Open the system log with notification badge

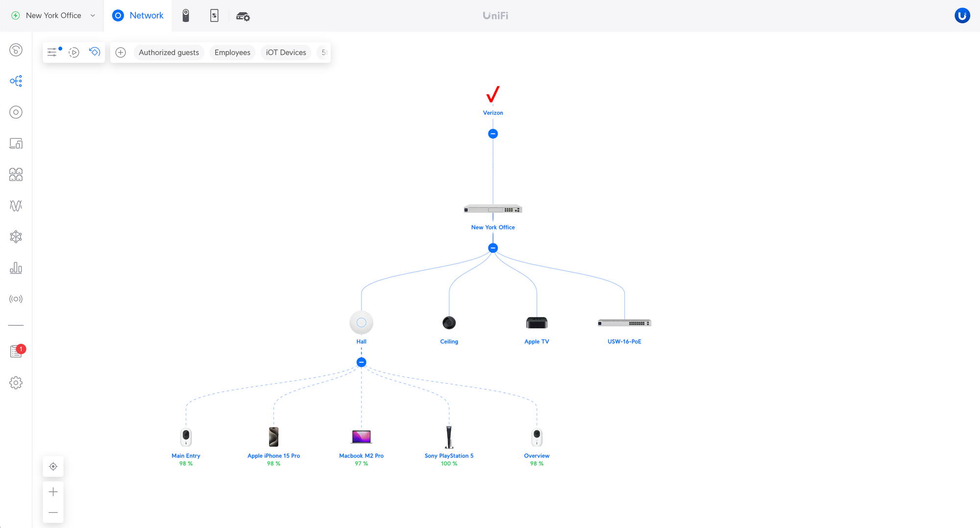16,352
